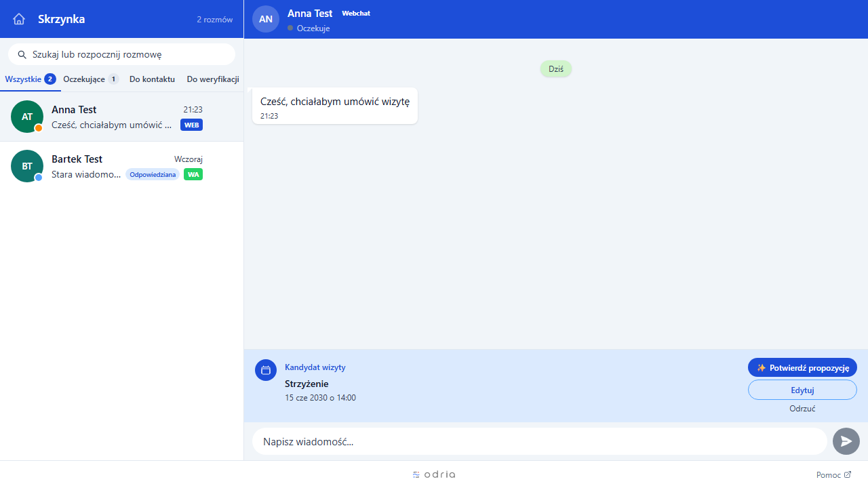Open the Do kontaktu tab
The height and width of the screenshot is (488, 868).
pos(152,79)
